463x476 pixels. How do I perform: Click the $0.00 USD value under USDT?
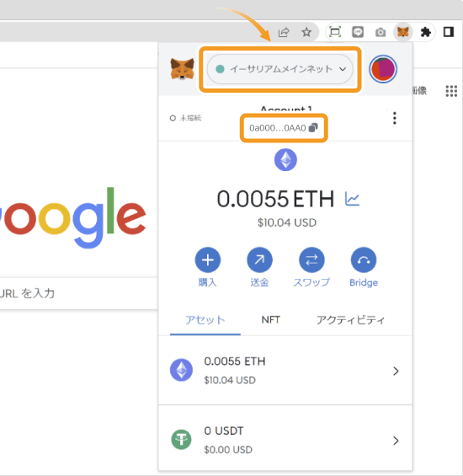pyautogui.click(x=228, y=450)
